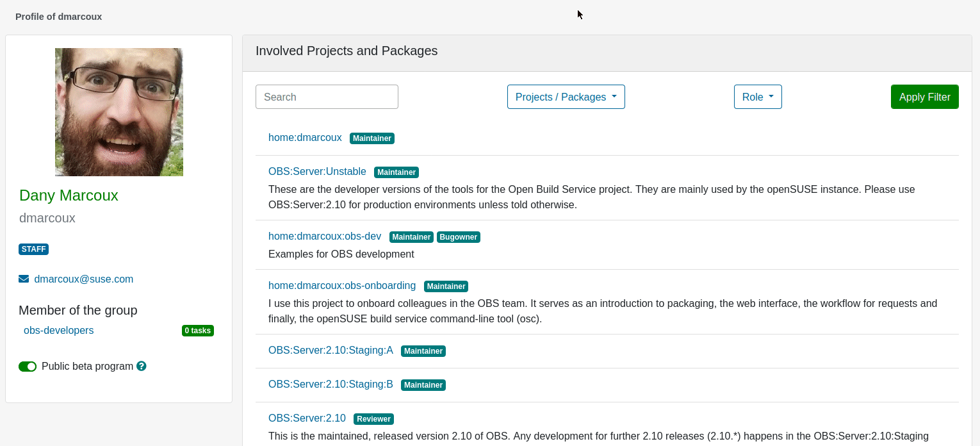Open the OBS:Server:2.10:Staging:B project
The height and width of the screenshot is (446, 980).
point(331,384)
